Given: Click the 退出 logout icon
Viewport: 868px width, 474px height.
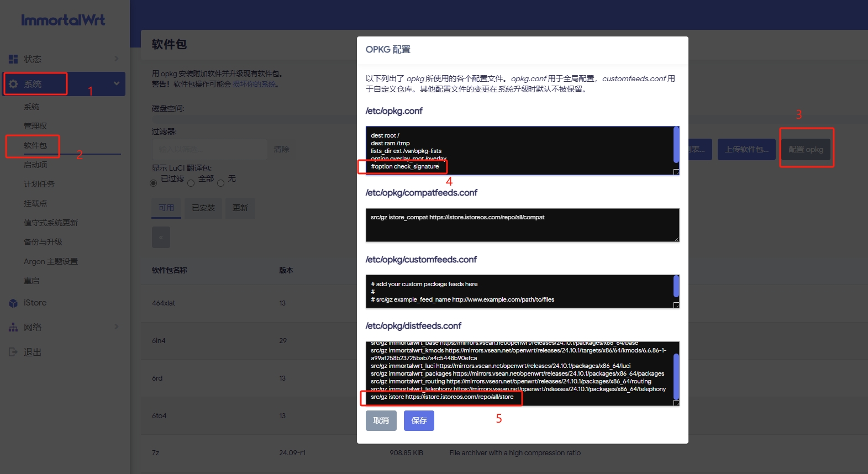Looking at the screenshot, I should [13, 352].
